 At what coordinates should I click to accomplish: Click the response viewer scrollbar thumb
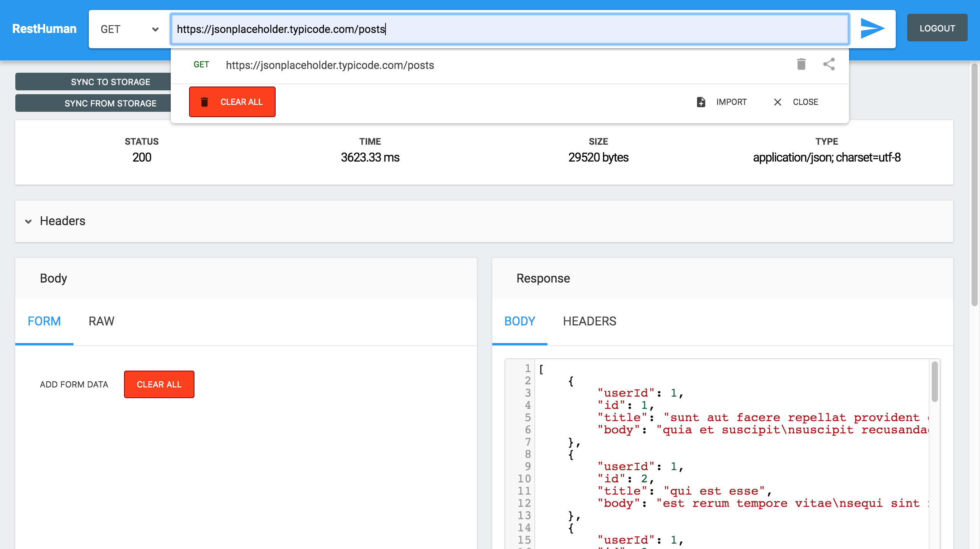(934, 382)
